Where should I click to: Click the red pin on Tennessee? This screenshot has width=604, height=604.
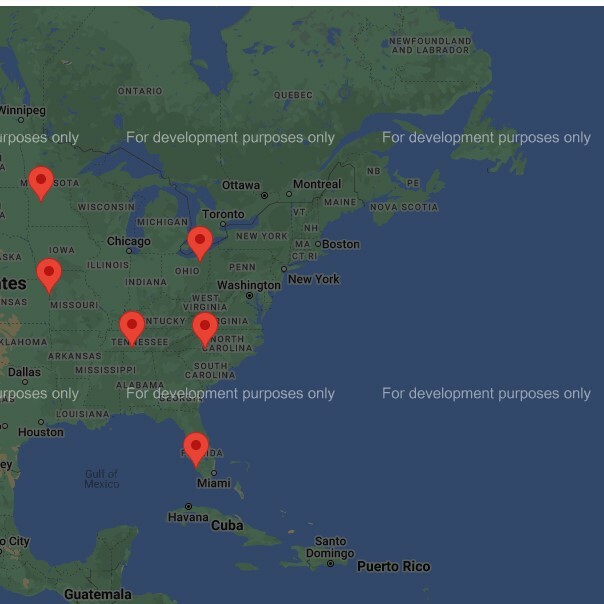[x=132, y=329]
